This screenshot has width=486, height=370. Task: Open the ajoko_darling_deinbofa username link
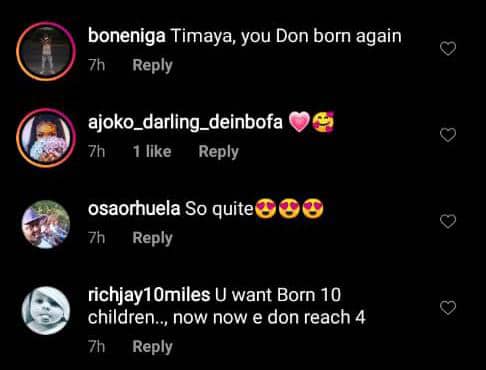coord(185,122)
